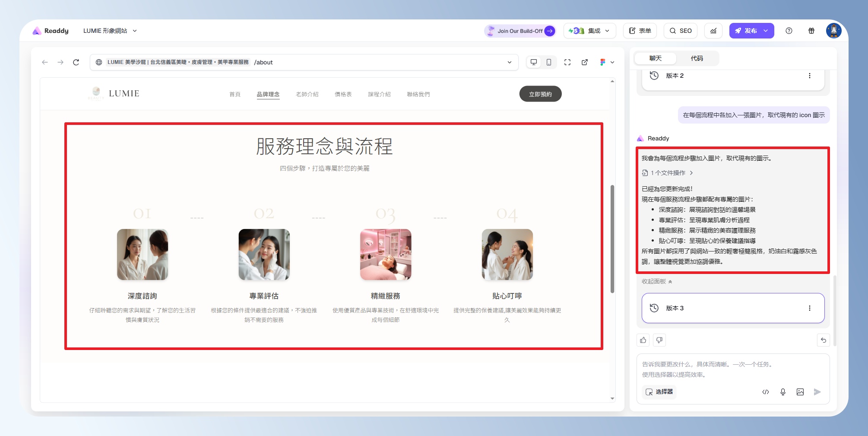Image resolution: width=868 pixels, height=436 pixels.
Task: Open 老師介紹 in site navigation
Action: [307, 94]
